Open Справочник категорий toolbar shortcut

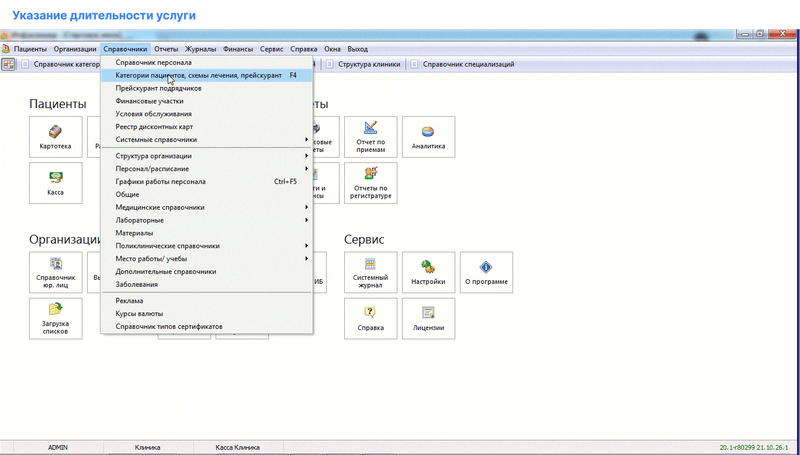tap(61, 65)
